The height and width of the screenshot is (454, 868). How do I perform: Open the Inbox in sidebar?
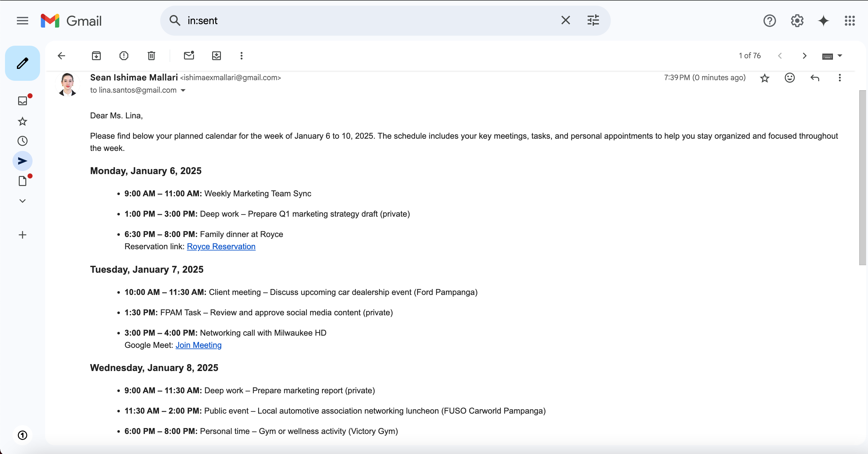coord(23,101)
